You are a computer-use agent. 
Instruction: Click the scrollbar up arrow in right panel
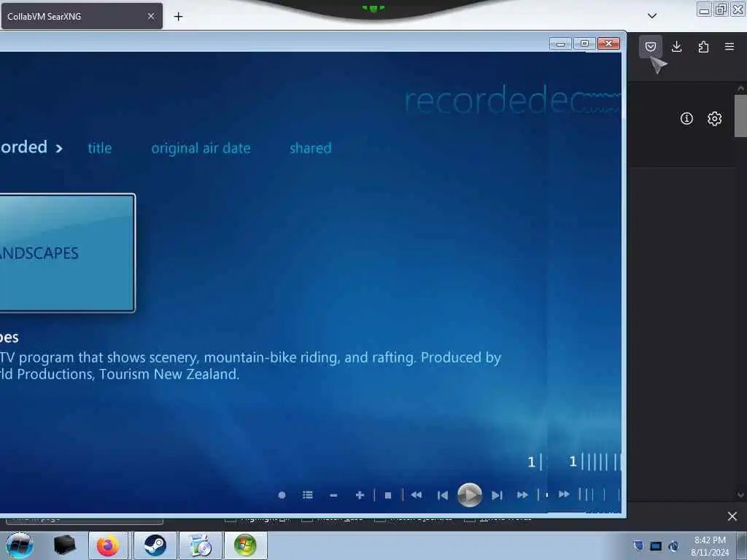click(740, 88)
